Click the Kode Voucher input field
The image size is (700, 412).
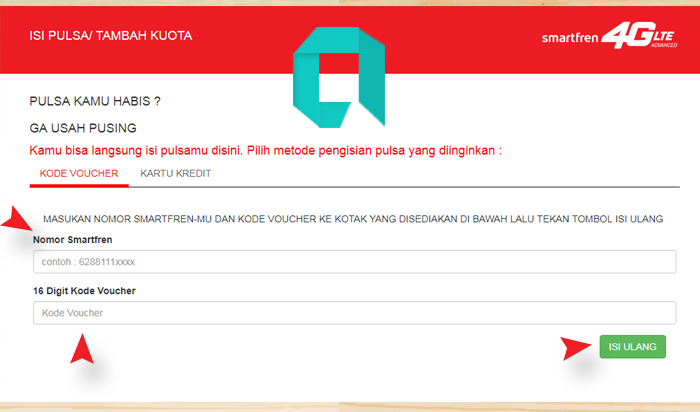click(x=354, y=313)
